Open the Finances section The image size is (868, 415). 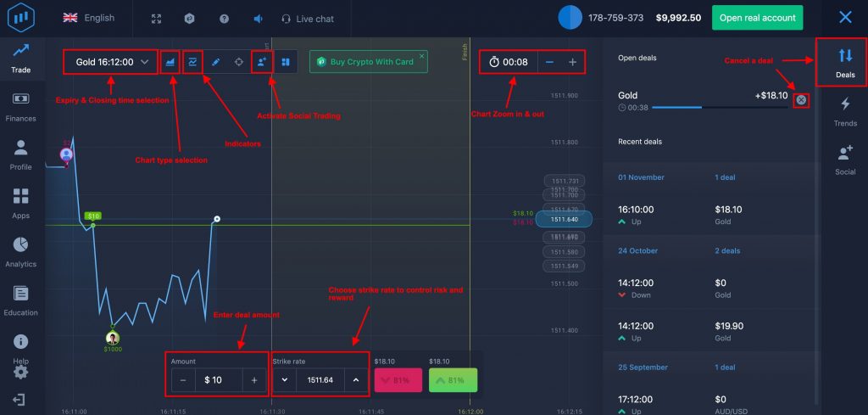point(20,107)
